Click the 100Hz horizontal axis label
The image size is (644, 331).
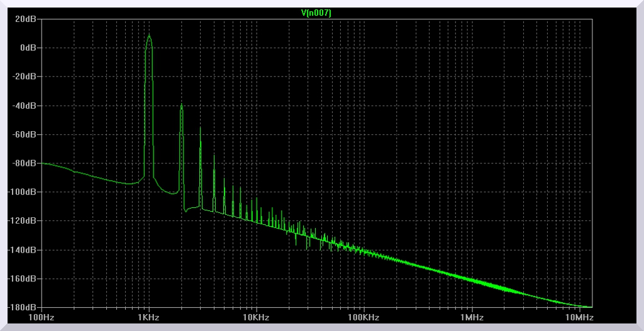(41, 318)
